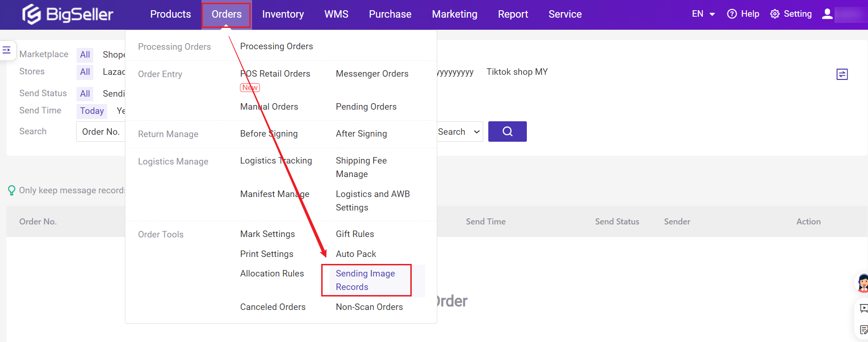The width and height of the screenshot is (868, 342).
Task: Open Setting via the gear icon
Action: pos(775,14)
